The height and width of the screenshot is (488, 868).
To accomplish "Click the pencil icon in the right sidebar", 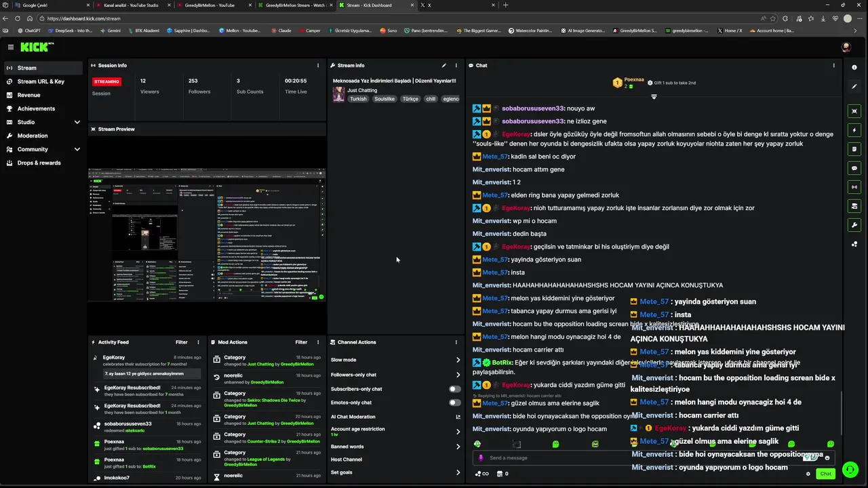I will [x=854, y=86].
